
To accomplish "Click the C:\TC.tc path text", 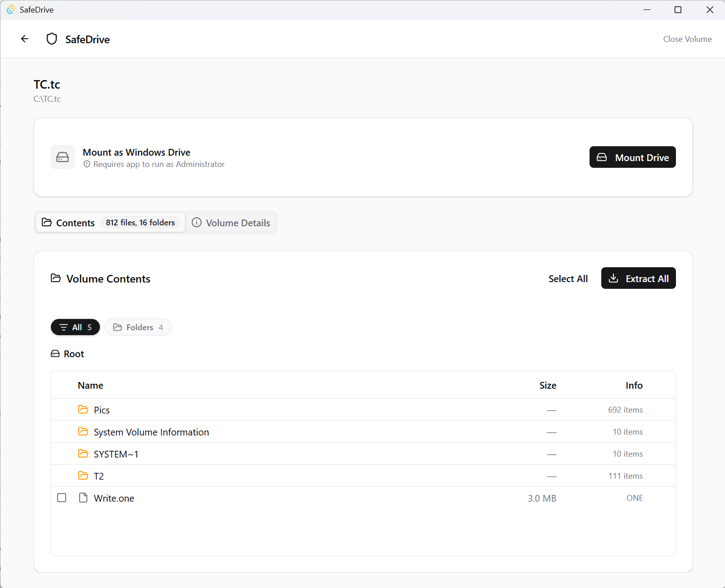I will [47, 99].
